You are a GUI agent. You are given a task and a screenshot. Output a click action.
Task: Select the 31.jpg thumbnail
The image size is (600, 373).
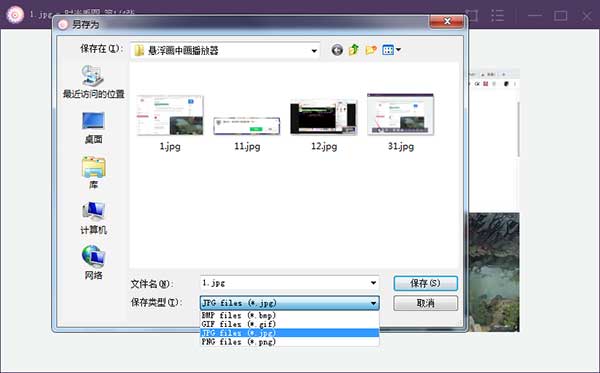(x=400, y=114)
